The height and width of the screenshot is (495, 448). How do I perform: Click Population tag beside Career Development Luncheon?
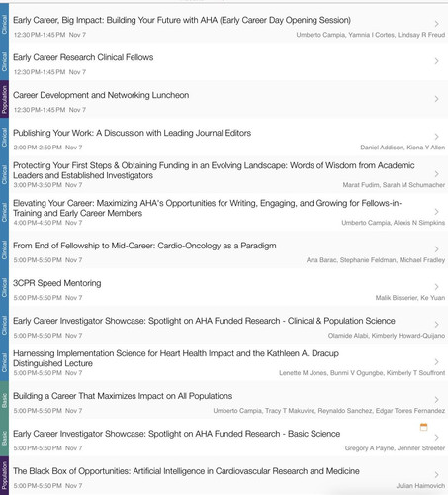(4, 99)
